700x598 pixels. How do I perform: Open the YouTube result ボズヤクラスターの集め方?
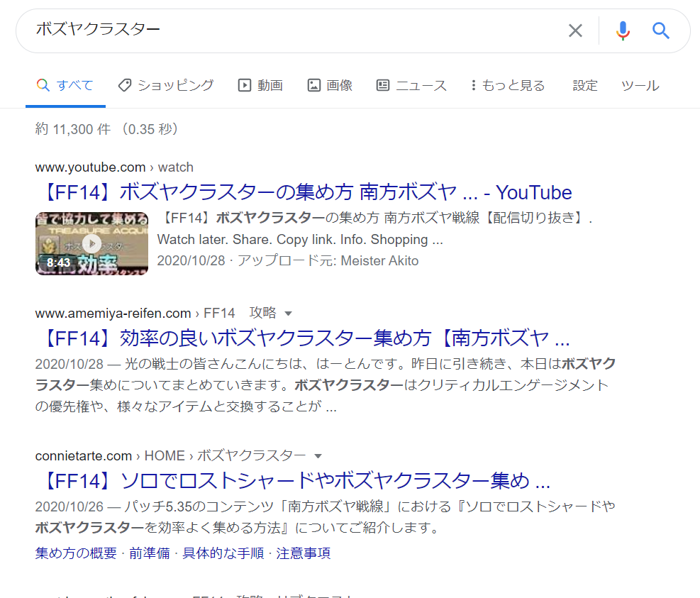308,192
